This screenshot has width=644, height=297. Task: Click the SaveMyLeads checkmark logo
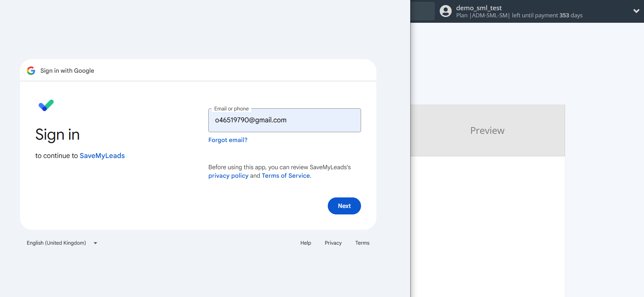tap(46, 105)
